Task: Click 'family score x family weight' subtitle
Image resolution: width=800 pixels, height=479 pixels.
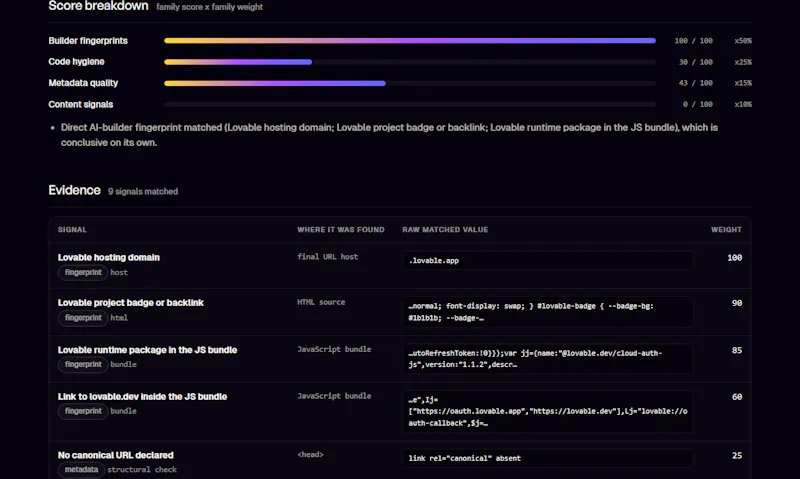Action: 209,7
